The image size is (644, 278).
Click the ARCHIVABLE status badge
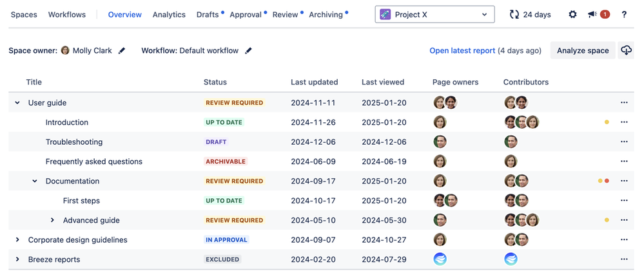click(226, 162)
